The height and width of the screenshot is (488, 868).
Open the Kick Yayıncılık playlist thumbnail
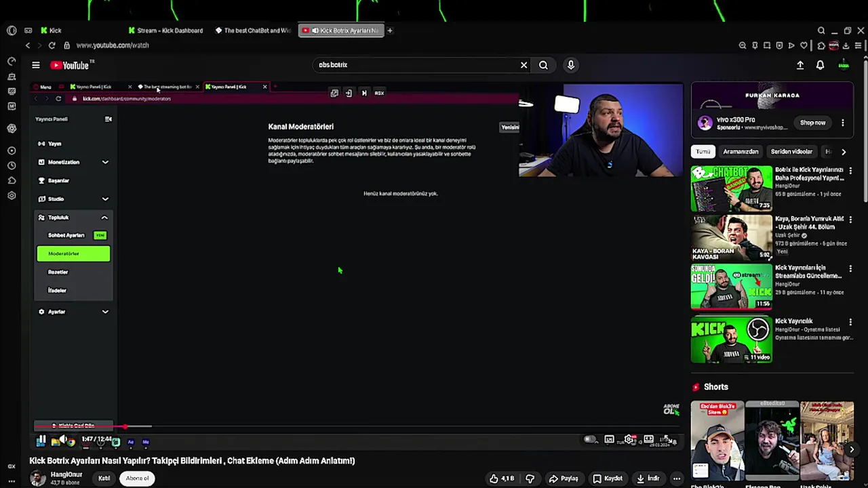click(x=732, y=340)
